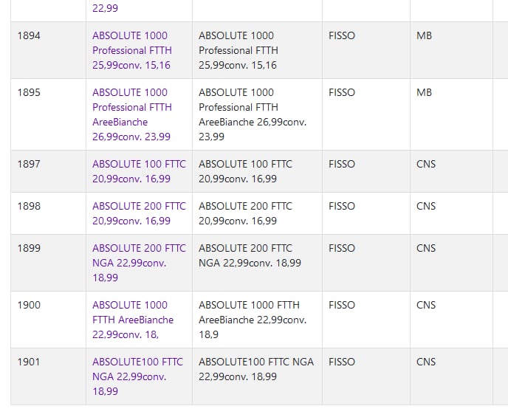Click description text of row 1900

click(x=253, y=320)
